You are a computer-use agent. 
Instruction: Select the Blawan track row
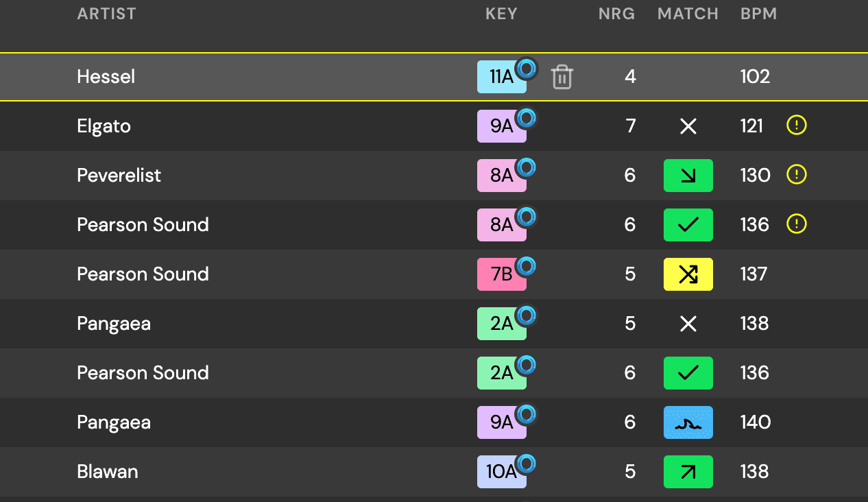tap(274, 472)
